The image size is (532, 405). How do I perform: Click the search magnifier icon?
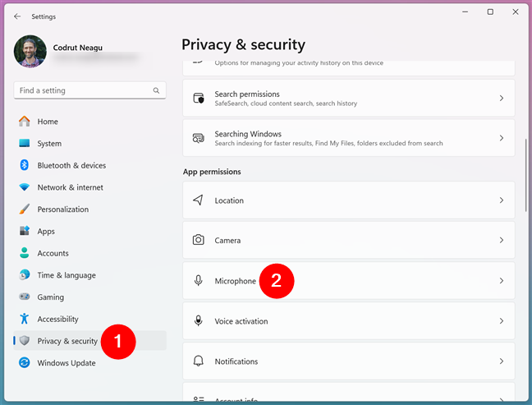click(156, 90)
